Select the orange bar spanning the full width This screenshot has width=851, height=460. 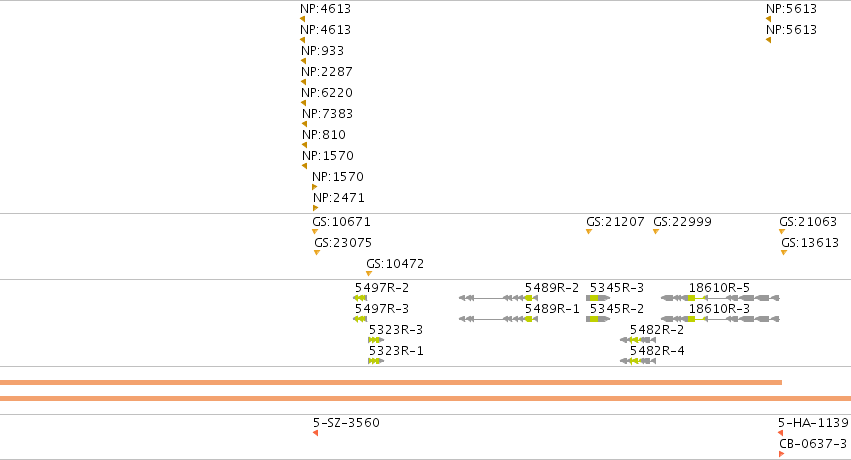(426, 399)
